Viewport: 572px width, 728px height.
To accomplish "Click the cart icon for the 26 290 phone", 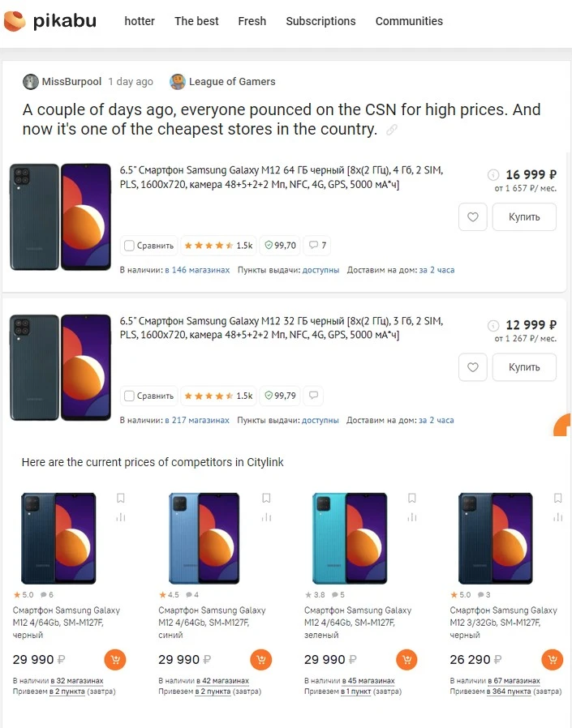I will tap(552, 660).
